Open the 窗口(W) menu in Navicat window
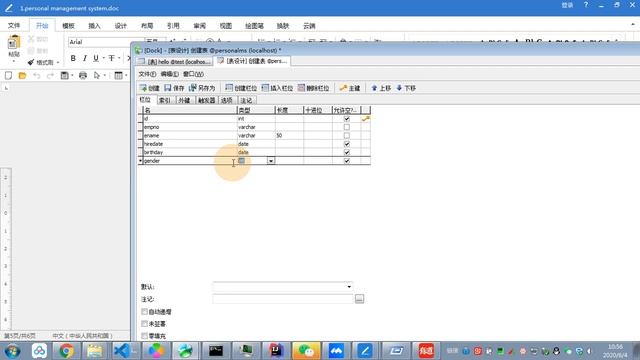 (193, 74)
